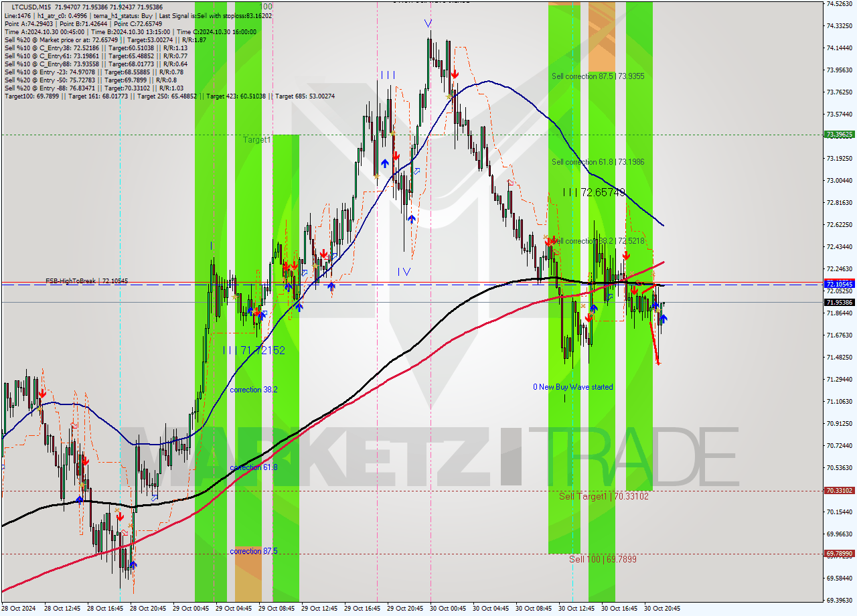Click the 69.39630 price scale value
The height and width of the screenshot is (616, 857).
(x=840, y=600)
